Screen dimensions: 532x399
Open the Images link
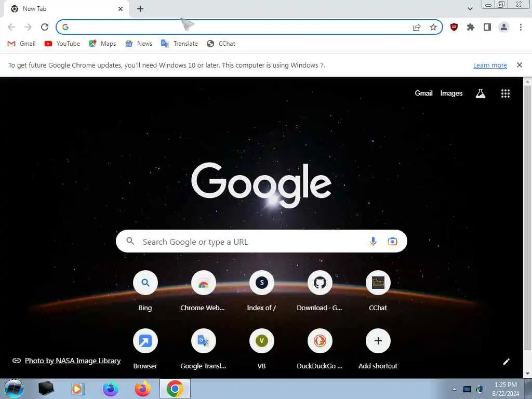tap(451, 94)
